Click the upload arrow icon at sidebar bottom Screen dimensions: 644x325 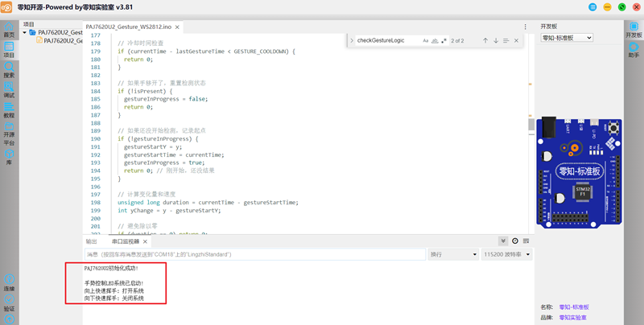(x=9, y=319)
